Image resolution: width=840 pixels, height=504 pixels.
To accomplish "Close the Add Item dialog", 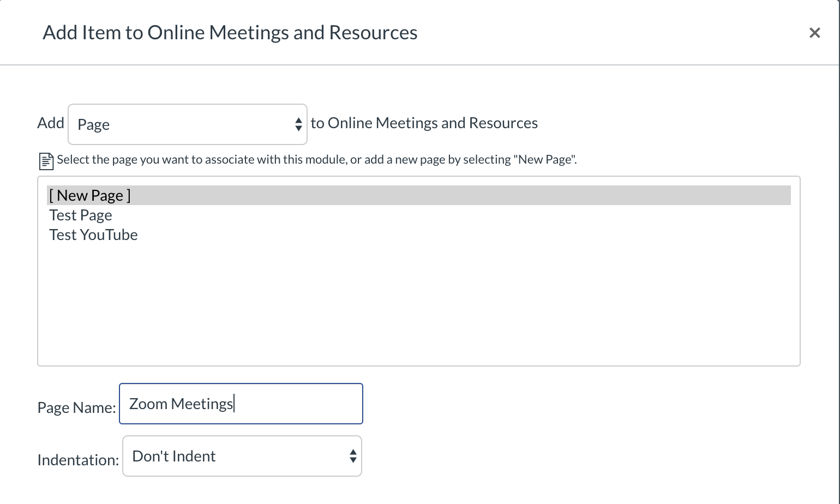I will click(814, 33).
